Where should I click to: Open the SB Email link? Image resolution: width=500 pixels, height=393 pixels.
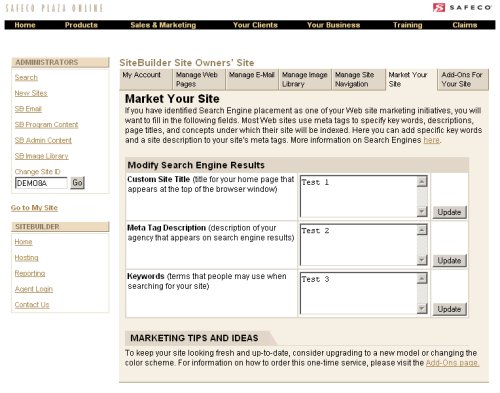[28, 109]
